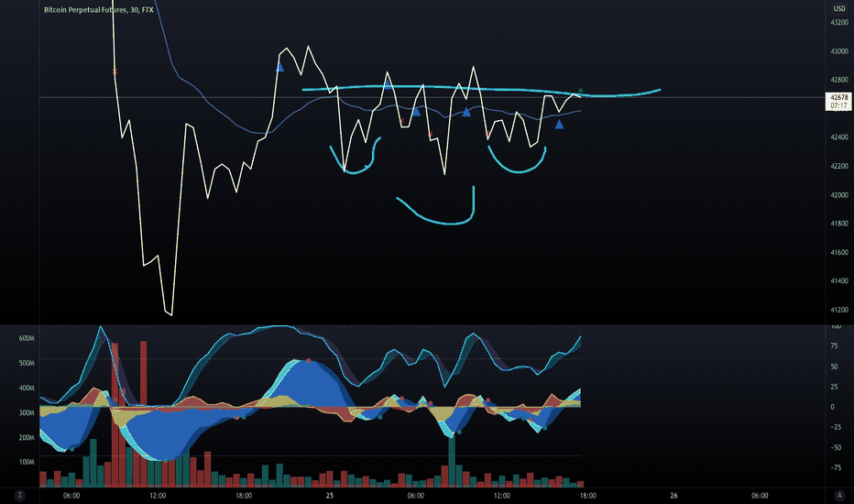The image size is (854, 504).
Task: Click the 42200 price axis label
Action: coord(838,166)
